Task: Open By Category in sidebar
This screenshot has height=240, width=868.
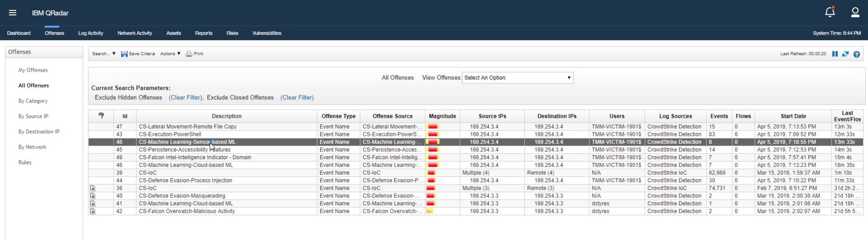Action: tap(33, 101)
